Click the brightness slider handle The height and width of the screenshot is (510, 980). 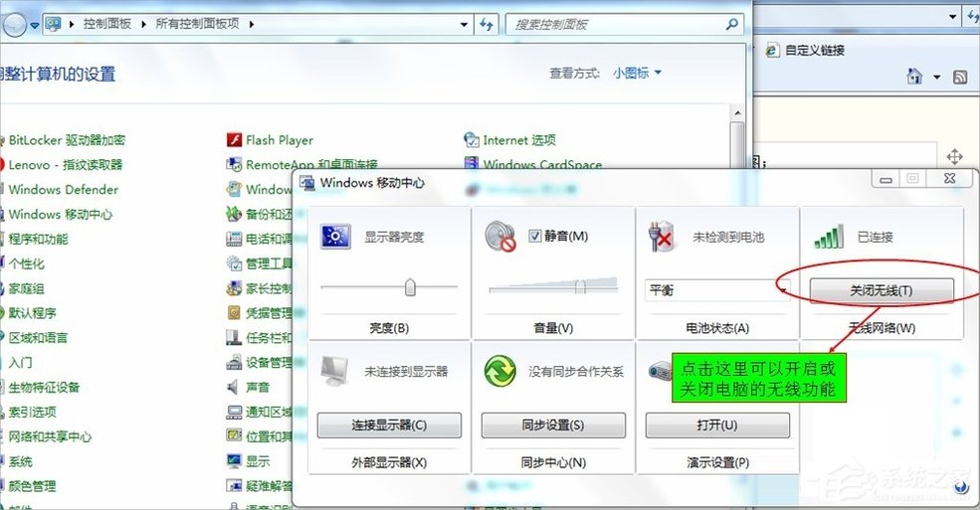pos(409,287)
